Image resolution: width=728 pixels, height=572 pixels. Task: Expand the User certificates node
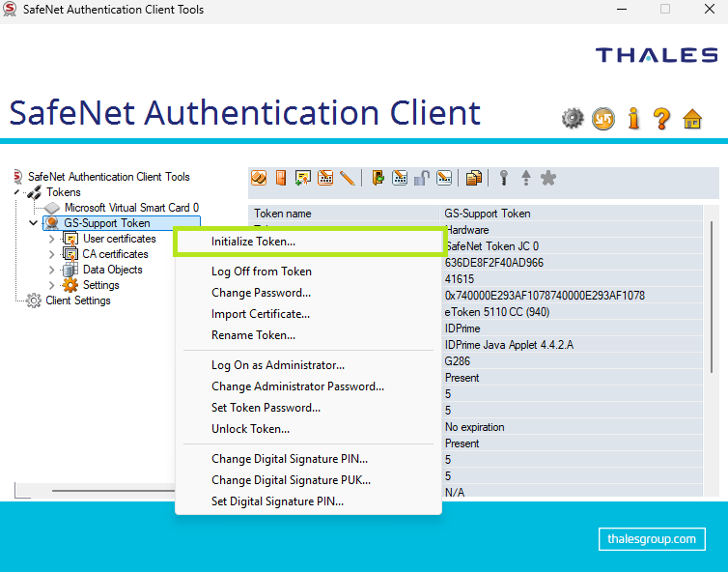tap(51, 239)
